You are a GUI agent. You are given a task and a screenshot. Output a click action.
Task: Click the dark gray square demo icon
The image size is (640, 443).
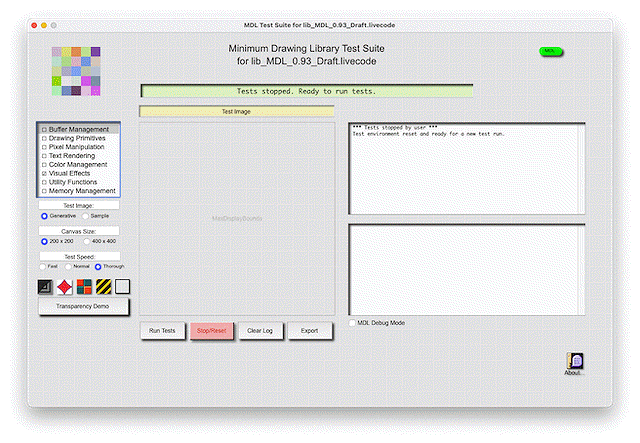point(45,287)
